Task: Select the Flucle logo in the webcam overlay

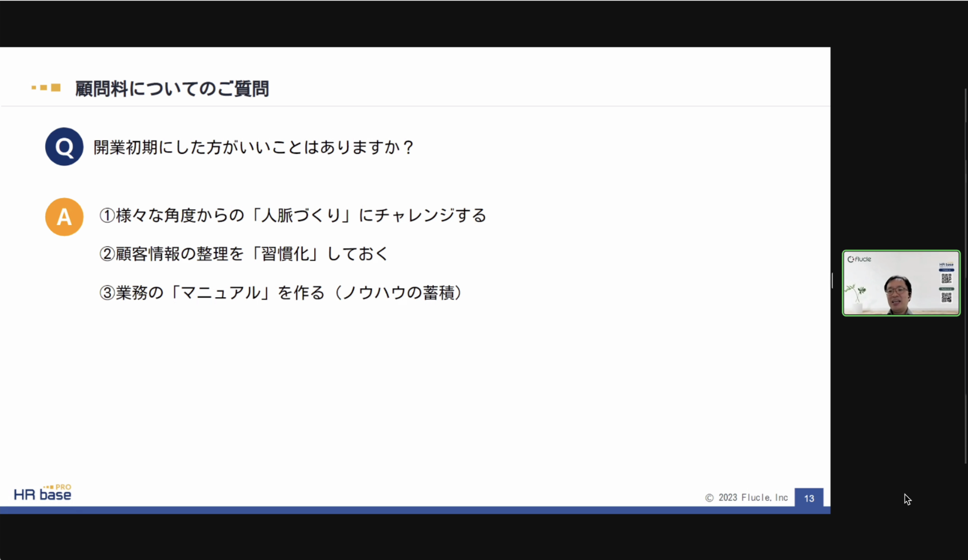Action: pos(860,259)
